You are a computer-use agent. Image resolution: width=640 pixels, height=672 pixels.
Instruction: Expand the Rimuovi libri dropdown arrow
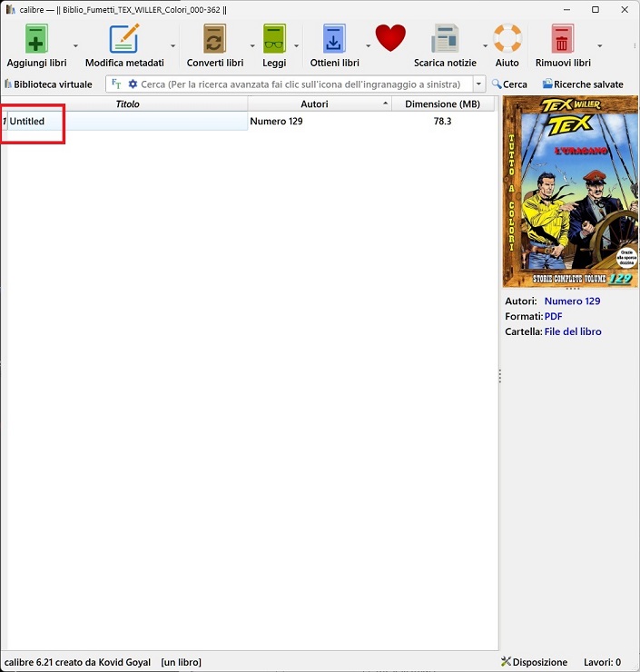coord(600,45)
